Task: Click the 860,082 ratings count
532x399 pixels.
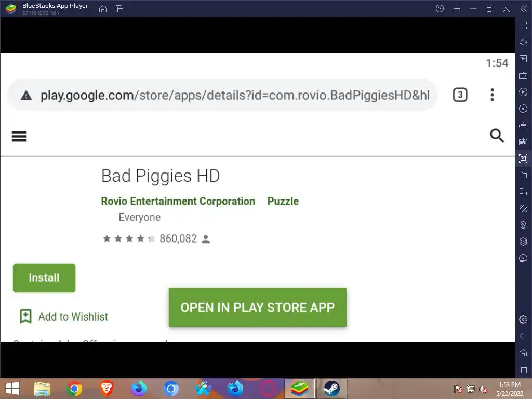Action: [x=178, y=238]
